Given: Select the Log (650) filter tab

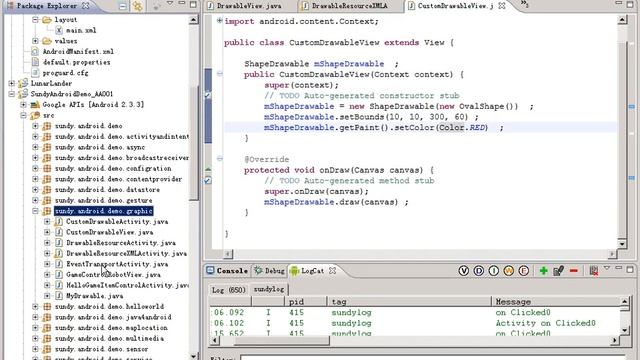Looking at the screenshot, I should click(x=229, y=289).
